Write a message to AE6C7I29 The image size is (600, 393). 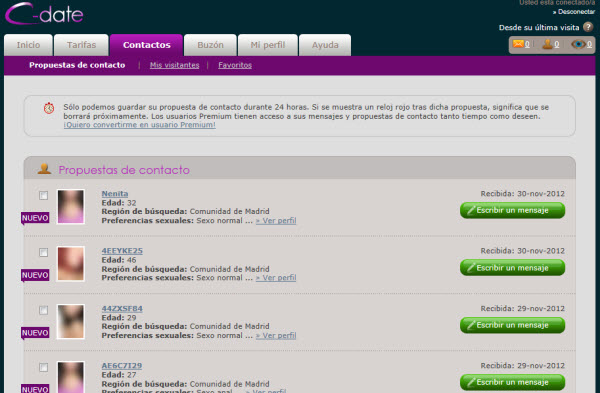click(512, 382)
